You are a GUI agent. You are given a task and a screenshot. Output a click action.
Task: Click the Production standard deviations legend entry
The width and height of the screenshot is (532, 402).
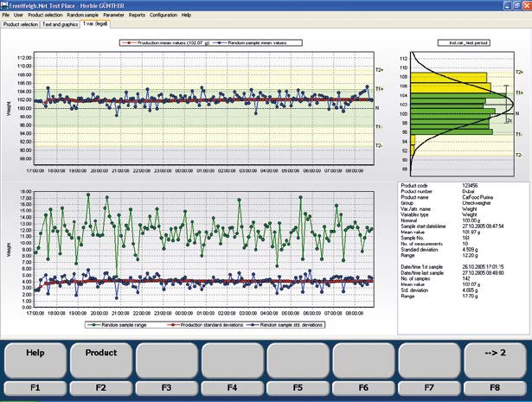coord(206,325)
